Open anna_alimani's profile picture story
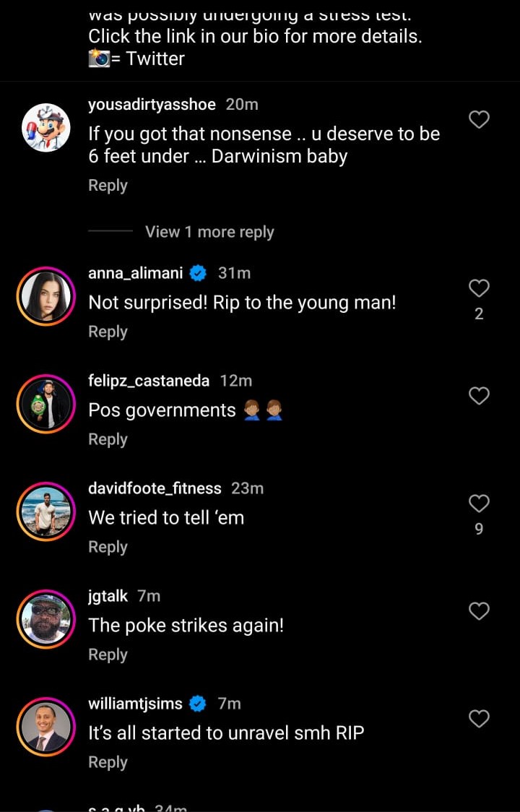Screen dimensions: 520x812 [45, 297]
